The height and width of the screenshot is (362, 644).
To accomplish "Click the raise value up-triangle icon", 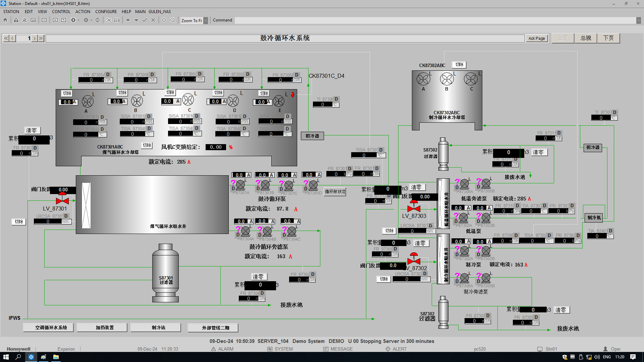I will pyautogui.click(x=128, y=20).
